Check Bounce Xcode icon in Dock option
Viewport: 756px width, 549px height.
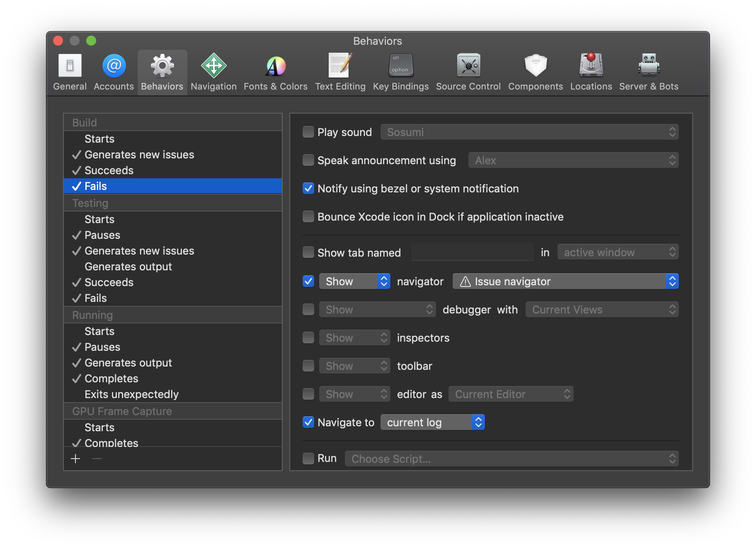[308, 216]
